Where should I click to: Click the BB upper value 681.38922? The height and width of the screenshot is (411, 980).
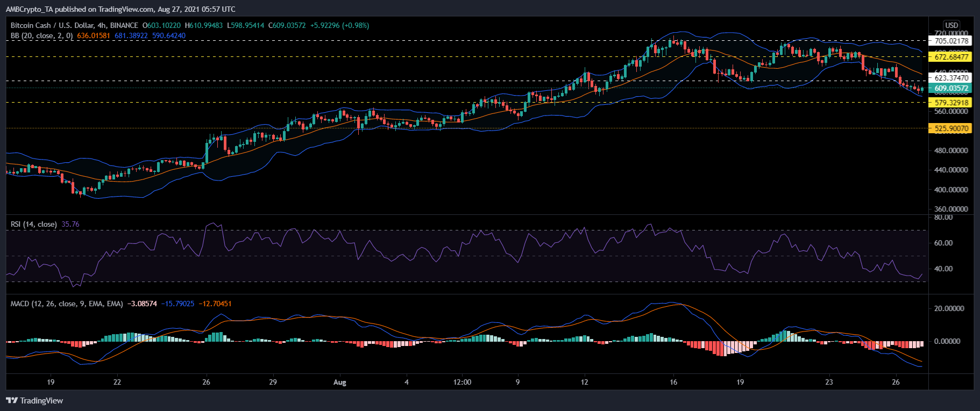(x=131, y=35)
